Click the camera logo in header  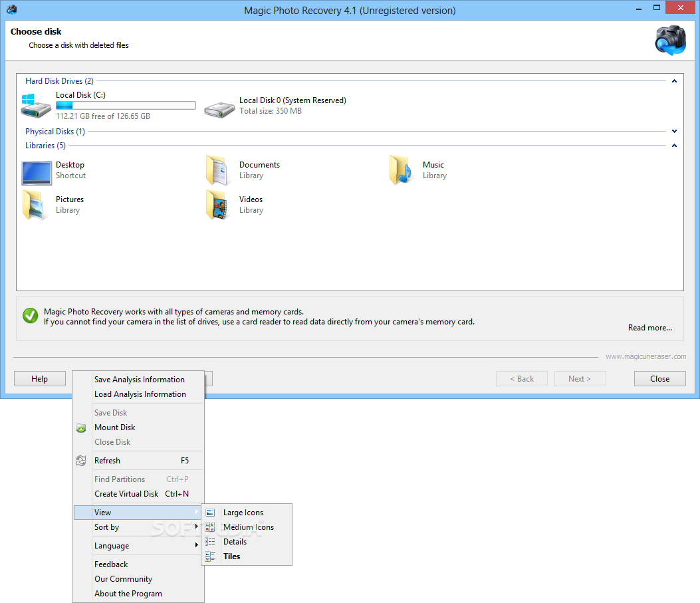tap(670, 40)
